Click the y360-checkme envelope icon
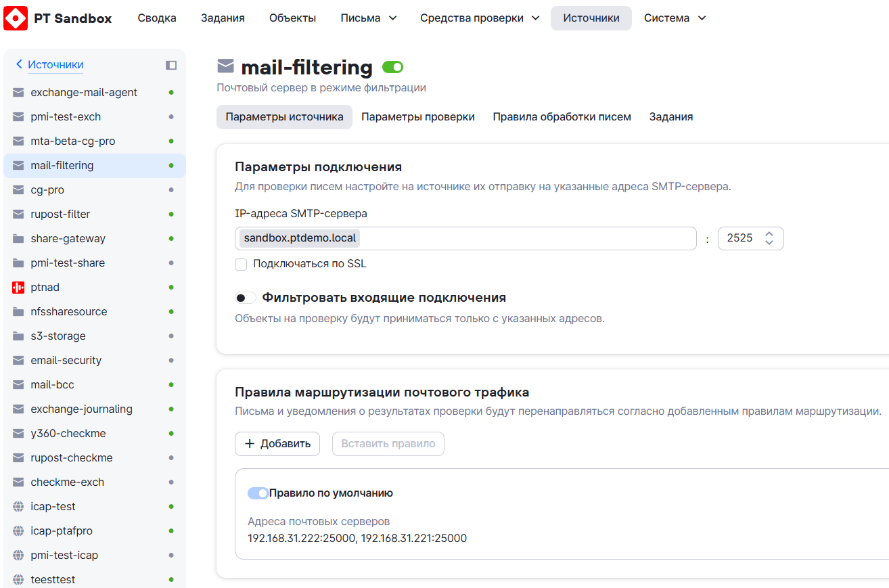 click(x=18, y=434)
